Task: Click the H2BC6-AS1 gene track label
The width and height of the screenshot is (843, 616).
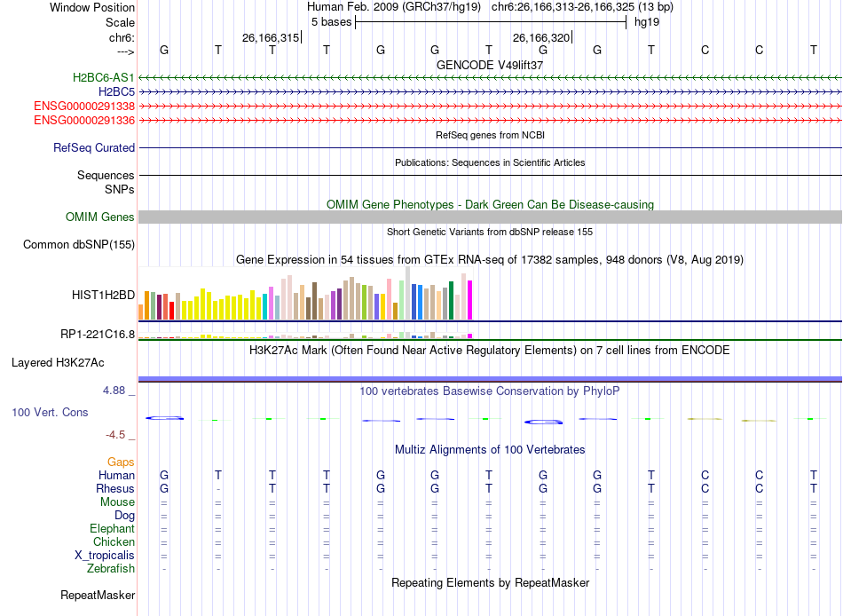Action: pos(103,77)
